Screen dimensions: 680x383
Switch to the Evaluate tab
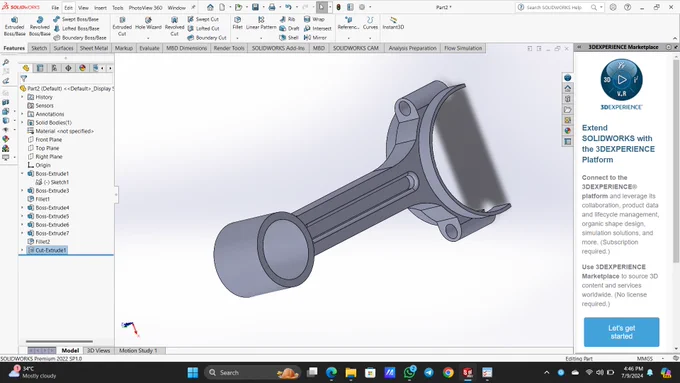point(149,48)
